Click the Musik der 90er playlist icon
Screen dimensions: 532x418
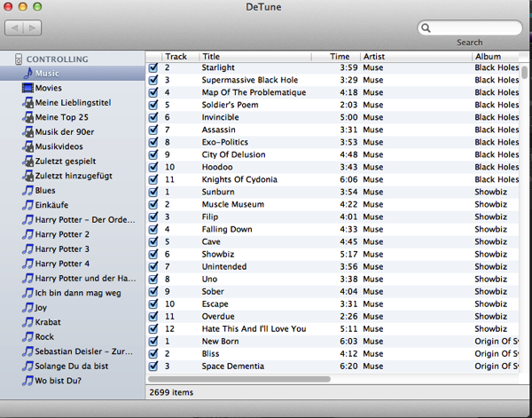[x=27, y=131]
